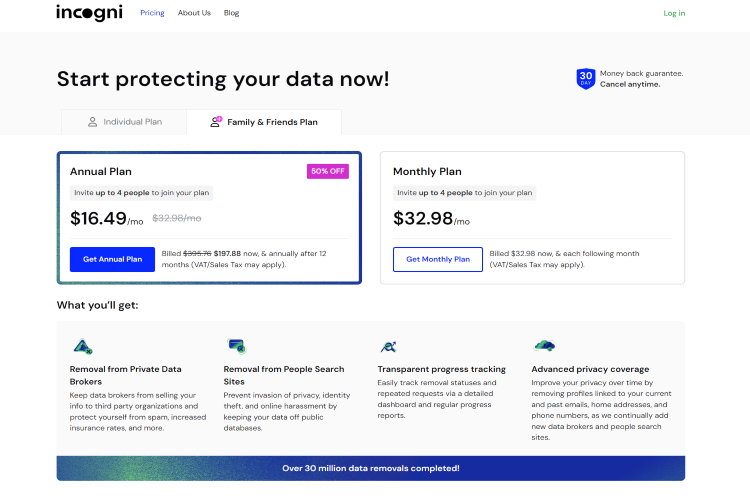Select the Annual Plan card heading

click(101, 171)
